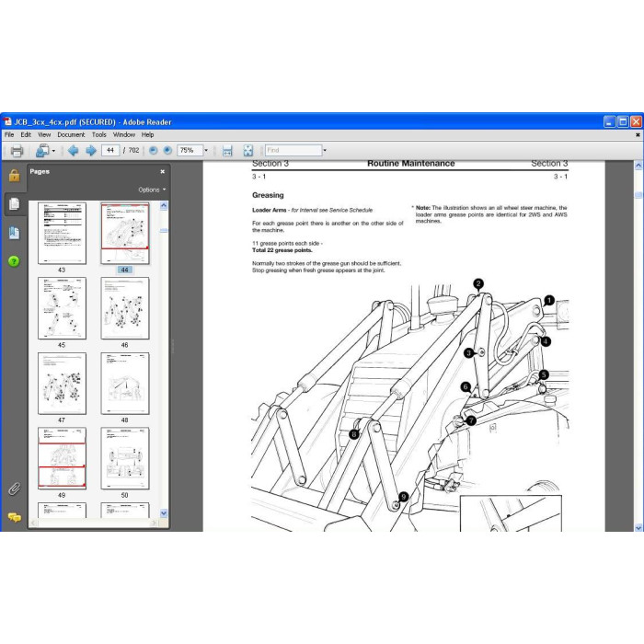Click thumbnails panel scroll down arrow
This screenshot has width=644, height=644.
(x=164, y=513)
